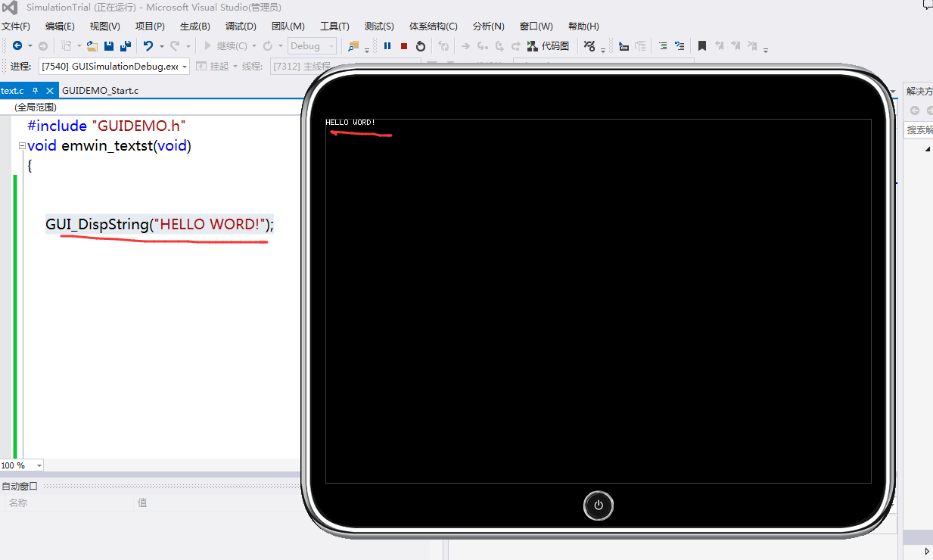Open the editor zoom 100 % dropdown
Viewport: 933px width, 560px height.
(x=22, y=465)
